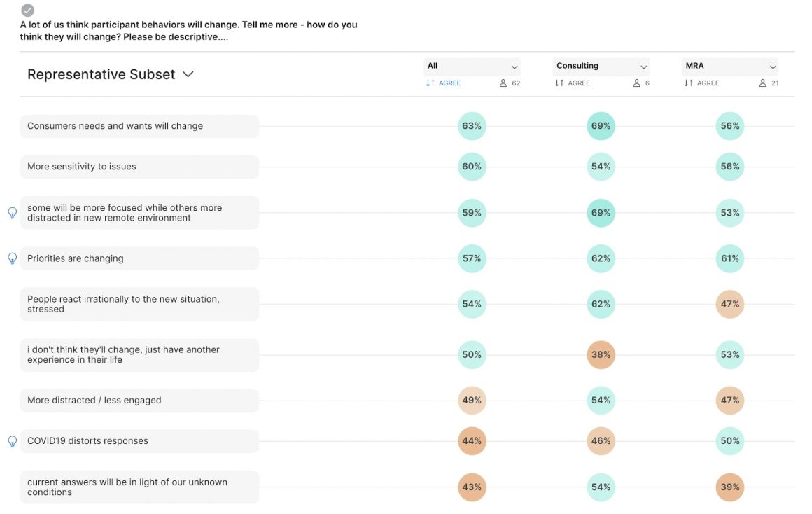Image resolution: width=812 pixels, height=514 pixels.
Task: Open the 'Consulting' segment dropdown
Action: pos(643,66)
